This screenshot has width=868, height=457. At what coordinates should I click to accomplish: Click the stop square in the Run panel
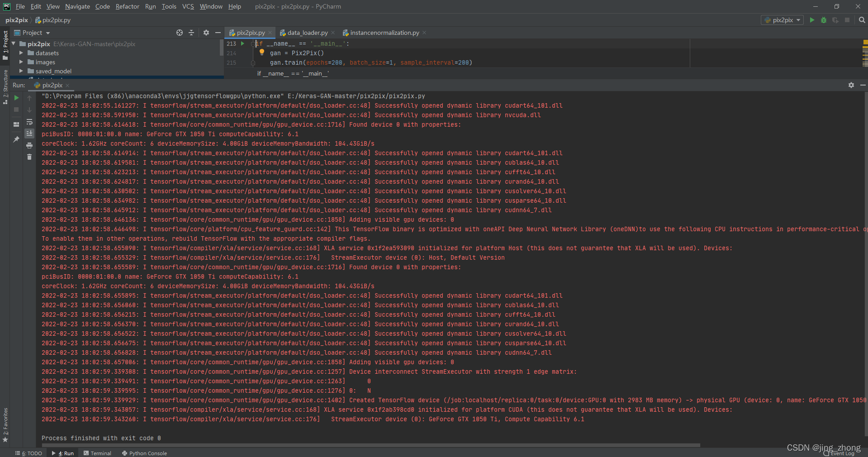[x=17, y=109]
